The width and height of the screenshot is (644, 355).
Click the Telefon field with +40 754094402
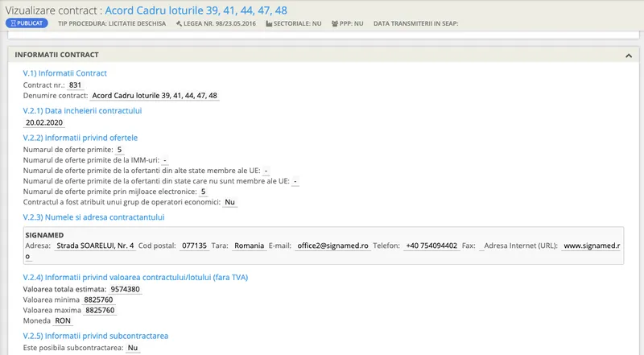tap(431, 246)
